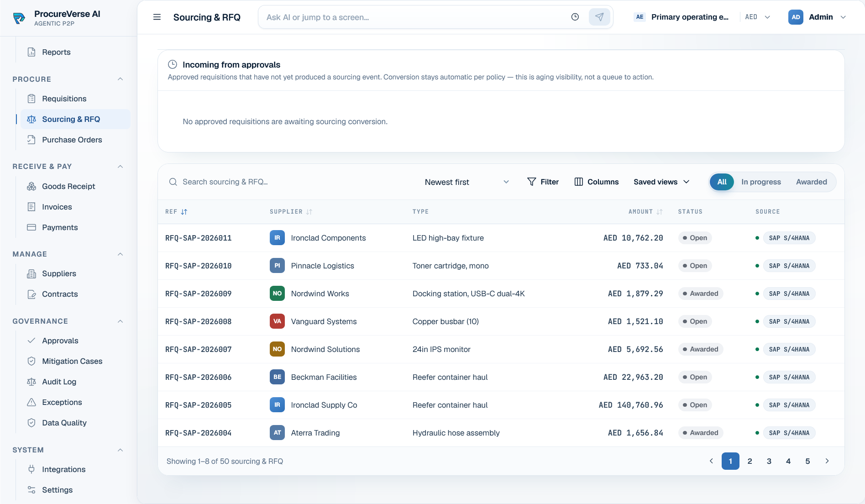Collapse the SYSTEM section
Viewport: 865px width, 504px height.
(121, 450)
